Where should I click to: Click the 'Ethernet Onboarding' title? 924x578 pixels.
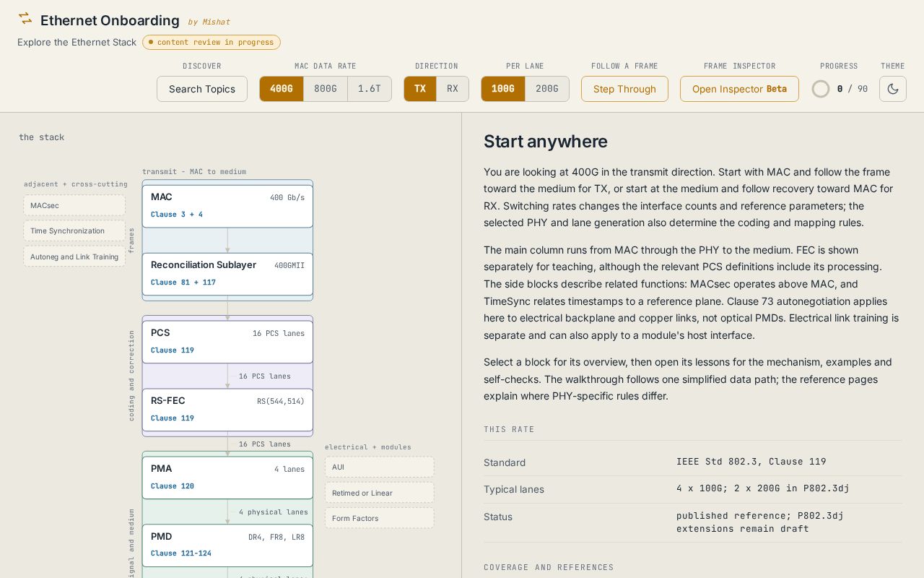tap(110, 20)
